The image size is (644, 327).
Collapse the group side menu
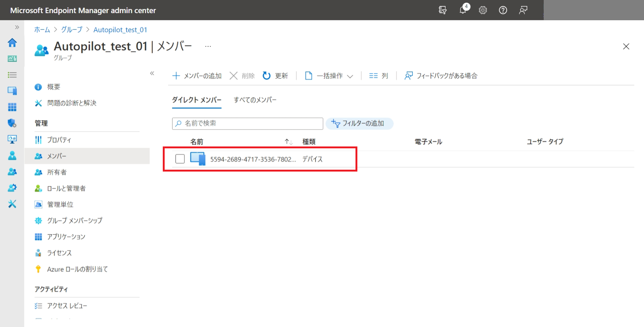(152, 73)
